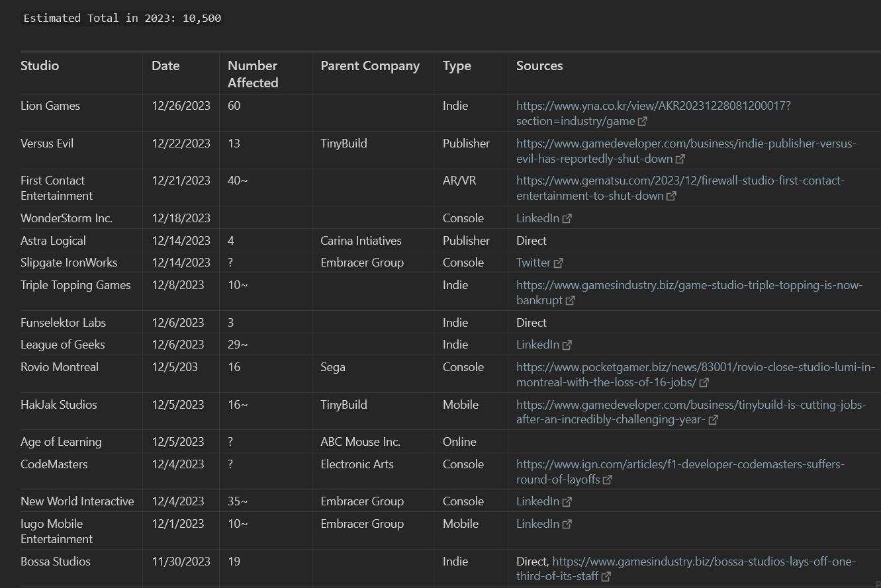Select the Age of Learning studio cell
Image resolution: width=881 pixels, height=588 pixels.
click(61, 442)
